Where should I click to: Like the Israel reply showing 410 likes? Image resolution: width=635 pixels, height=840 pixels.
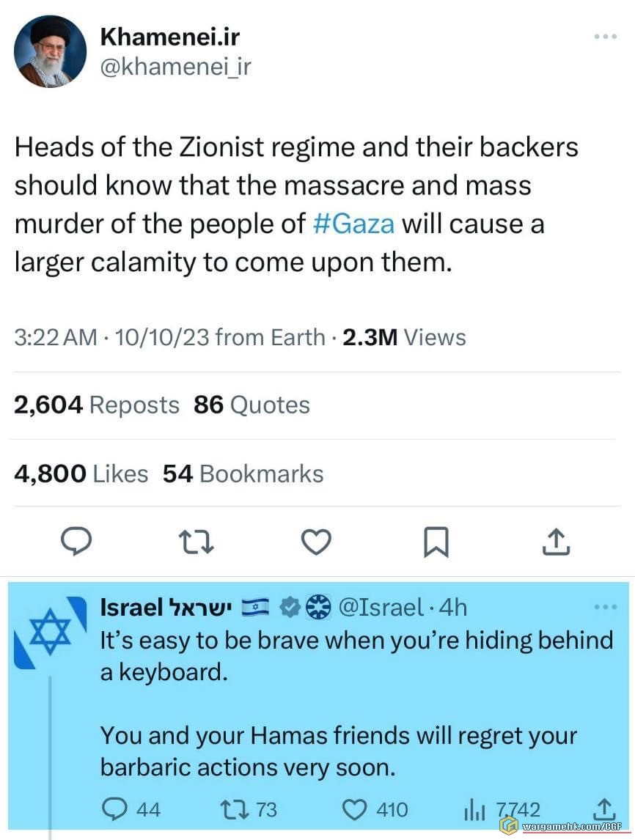click(x=355, y=809)
